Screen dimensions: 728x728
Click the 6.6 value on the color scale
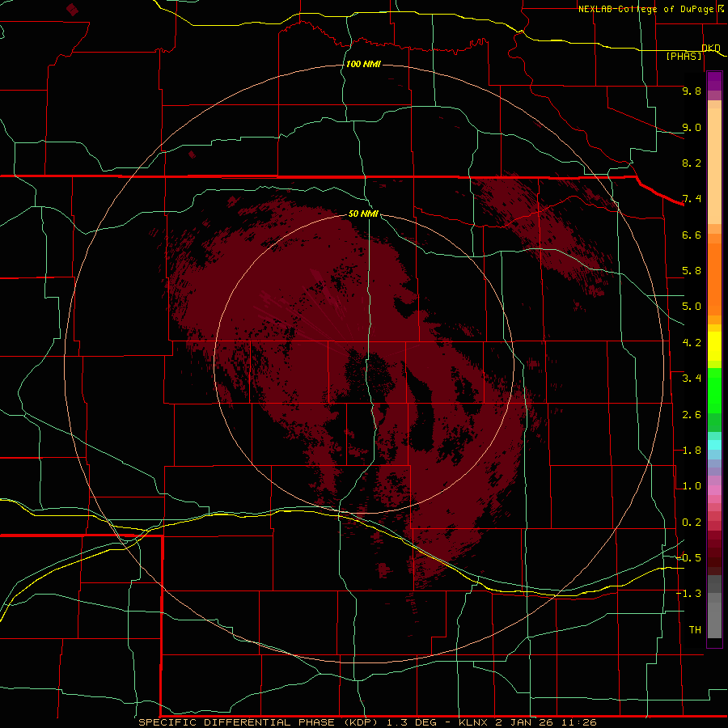pos(692,235)
